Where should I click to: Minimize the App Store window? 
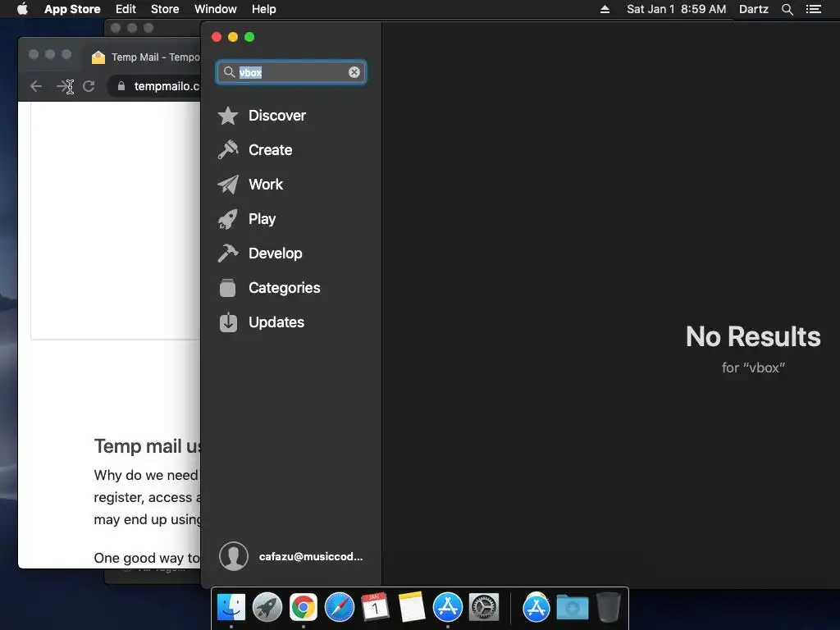(x=233, y=37)
